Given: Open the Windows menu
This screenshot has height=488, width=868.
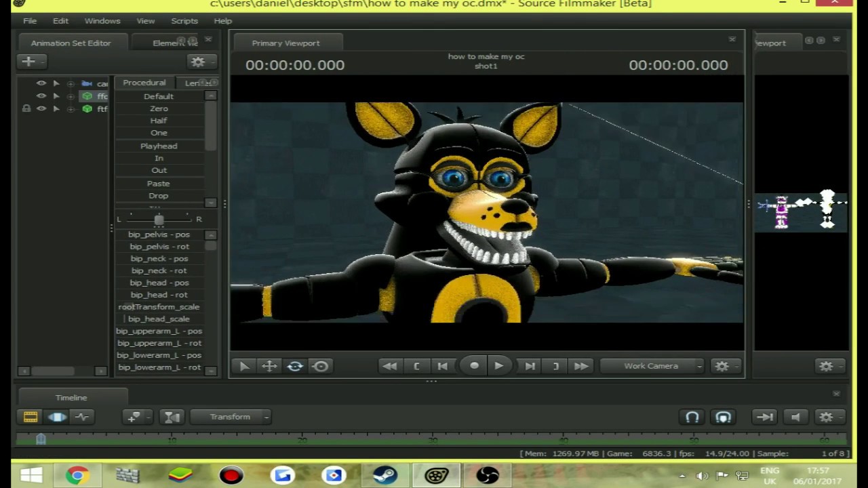Looking at the screenshot, I should click(102, 21).
